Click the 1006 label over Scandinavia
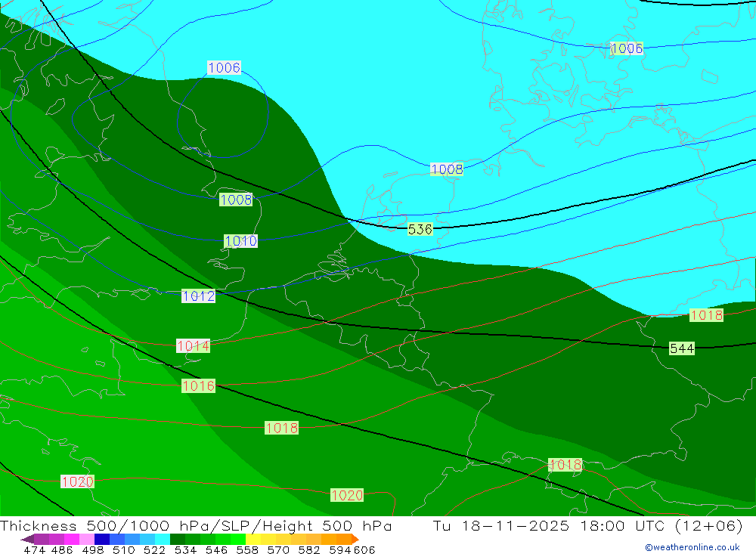The image size is (756, 554). tap(626, 48)
